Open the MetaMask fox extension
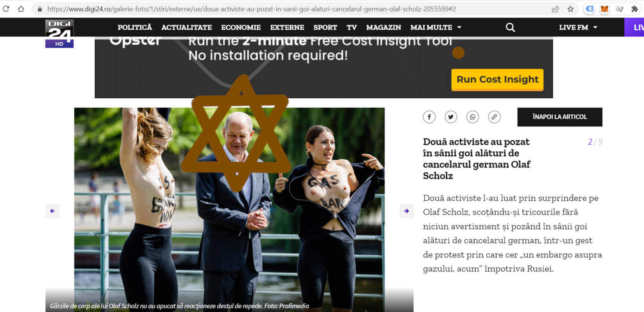Viewport: 644px width, 312px height. pyautogui.click(x=604, y=9)
